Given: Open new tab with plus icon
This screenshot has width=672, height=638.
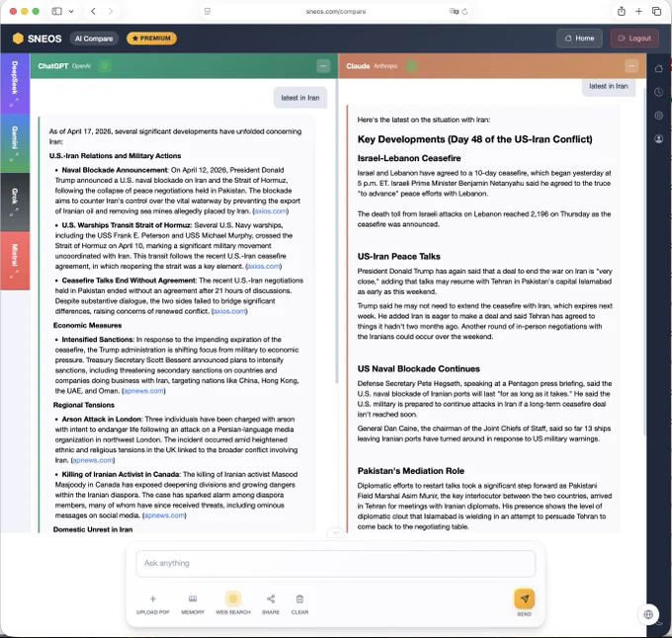Looking at the screenshot, I should tap(638, 11).
